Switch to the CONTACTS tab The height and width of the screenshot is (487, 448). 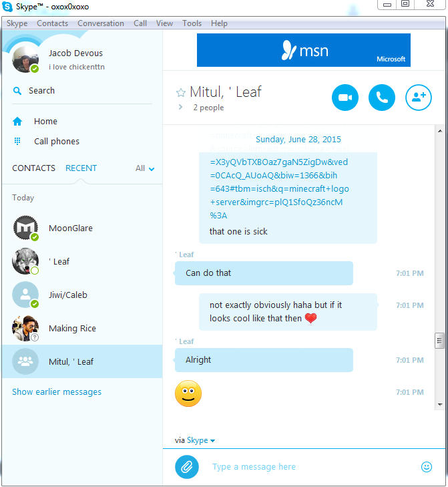pos(33,168)
